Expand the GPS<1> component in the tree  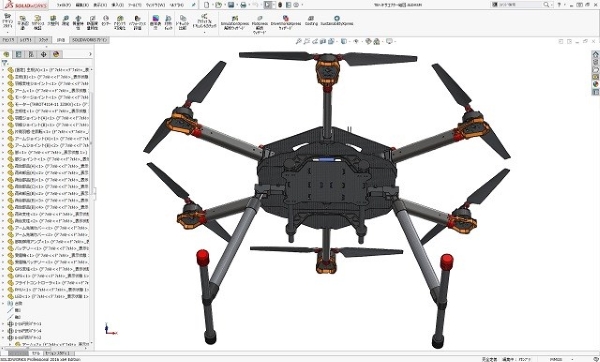coord(3,276)
